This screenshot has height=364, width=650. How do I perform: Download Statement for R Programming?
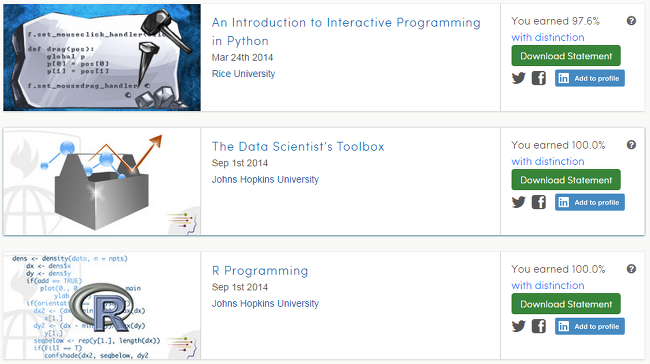point(566,303)
